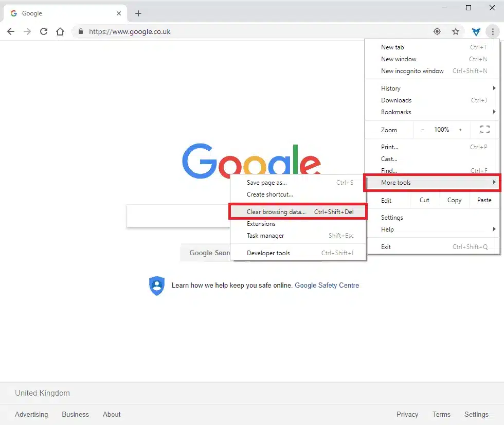Open a new tab with plus button
This screenshot has height=425, width=504.
138,13
